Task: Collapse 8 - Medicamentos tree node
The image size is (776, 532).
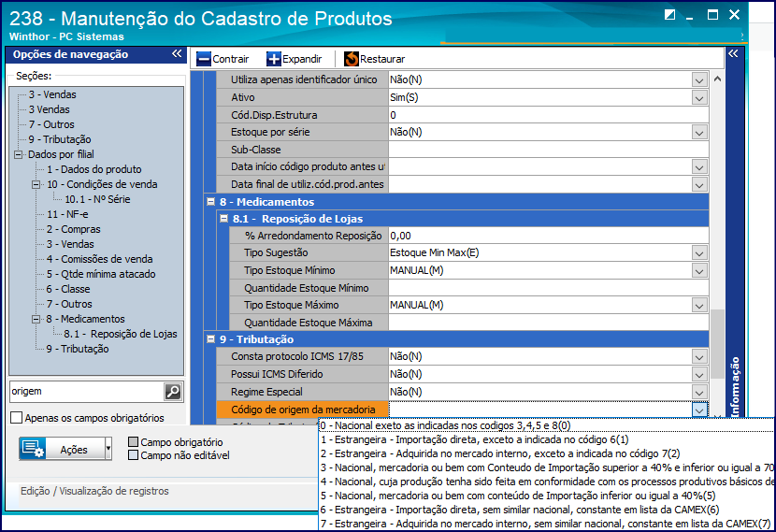Action: [36, 319]
